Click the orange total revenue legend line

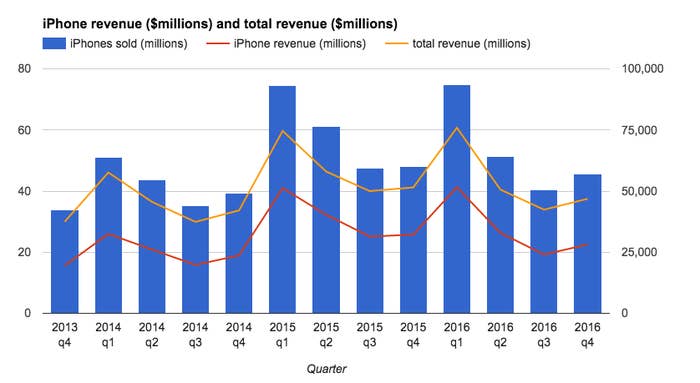point(396,43)
